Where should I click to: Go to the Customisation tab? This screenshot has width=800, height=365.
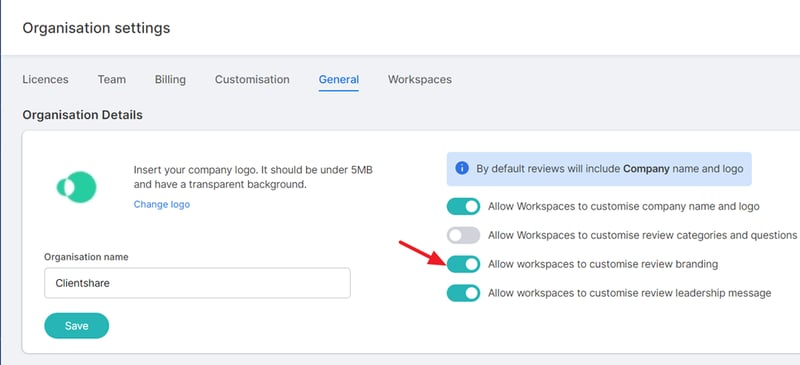[x=252, y=80]
